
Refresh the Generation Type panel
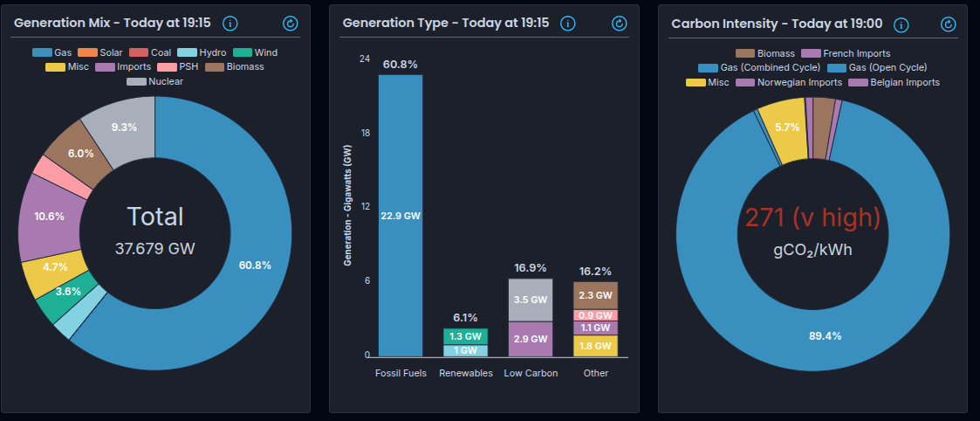point(619,24)
